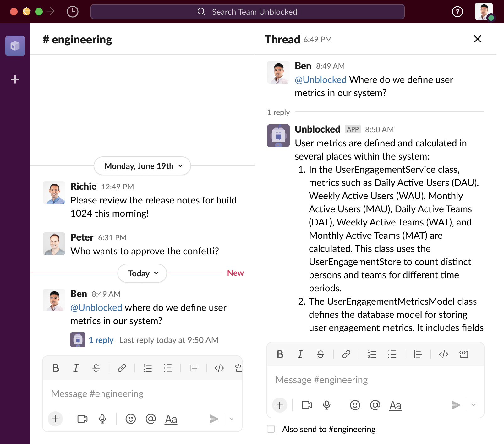Expand the Monday, June 19th date dropdown
Viewport: 504px width, 444px height.
[142, 166]
